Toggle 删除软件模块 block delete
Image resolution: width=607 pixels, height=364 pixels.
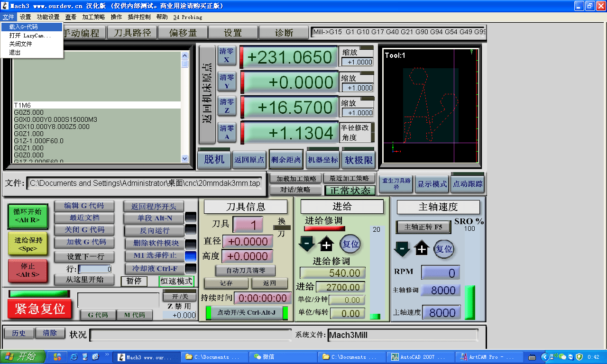tap(154, 243)
